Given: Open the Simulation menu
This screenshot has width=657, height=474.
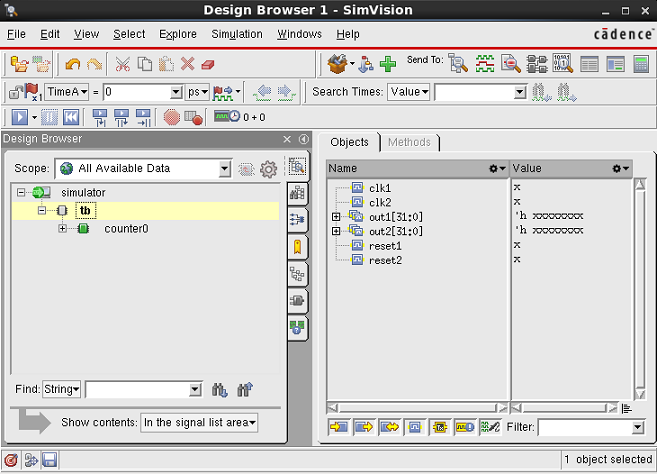Looking at the screenshot, I should coord(237,34).
